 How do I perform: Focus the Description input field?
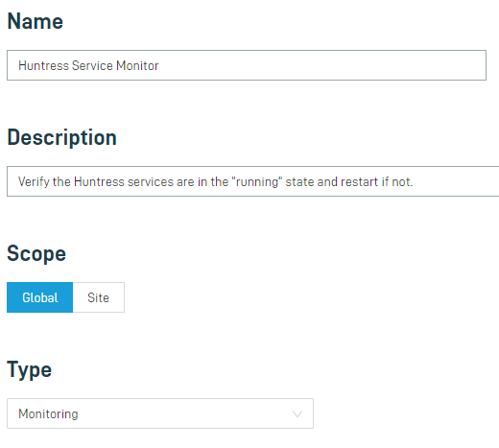point(253,181)
